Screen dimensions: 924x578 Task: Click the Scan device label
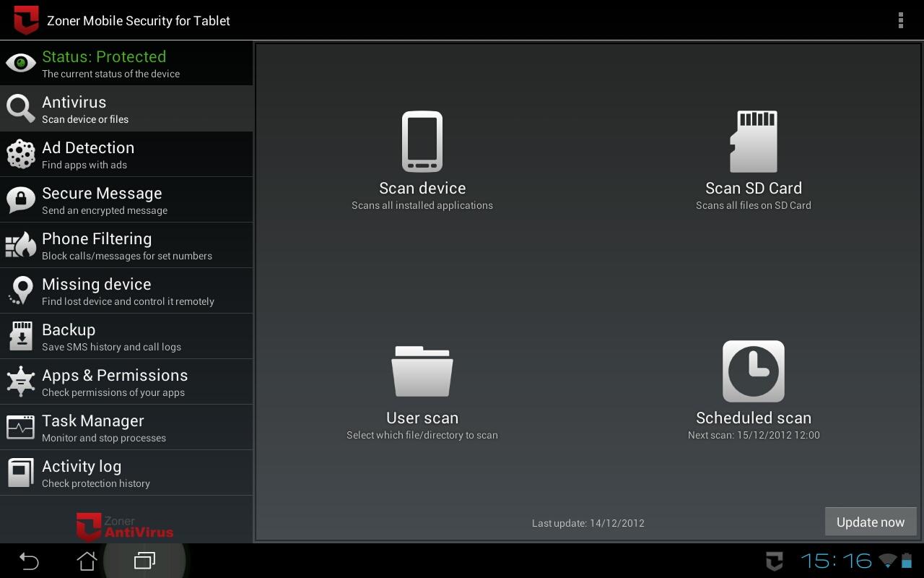tap(422, 188)
